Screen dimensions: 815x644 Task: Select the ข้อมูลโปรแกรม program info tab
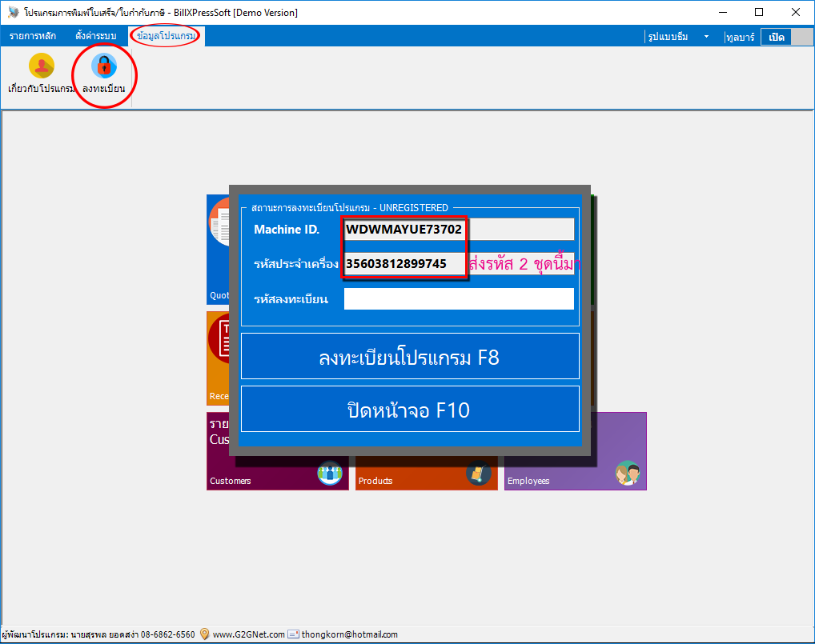click(x=167, y=36)
